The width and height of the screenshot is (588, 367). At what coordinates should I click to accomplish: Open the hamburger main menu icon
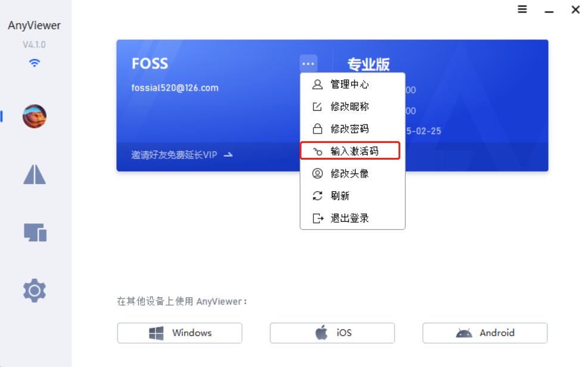point(522,10)
